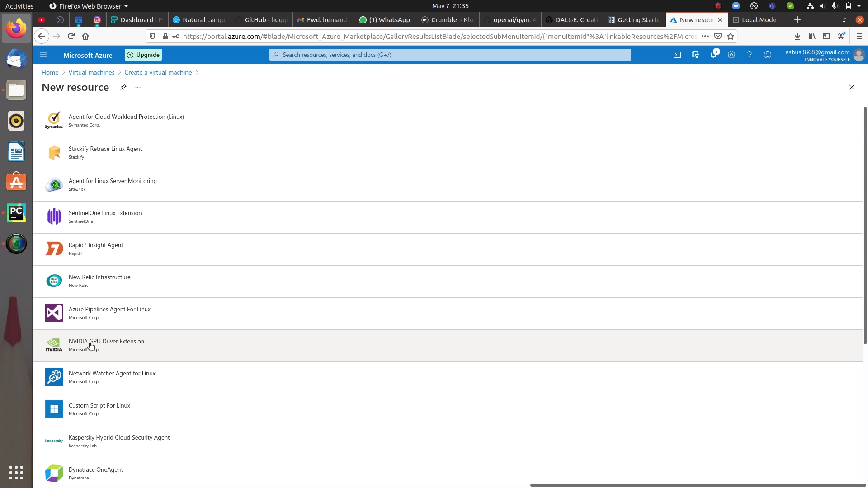Open address bar page actions ellipsis
This screenshot has width=868, height=488.
[705, 36]
